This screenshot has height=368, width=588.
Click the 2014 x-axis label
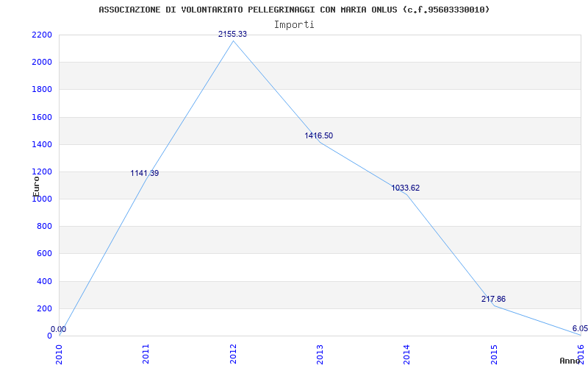tap(407, 354)
